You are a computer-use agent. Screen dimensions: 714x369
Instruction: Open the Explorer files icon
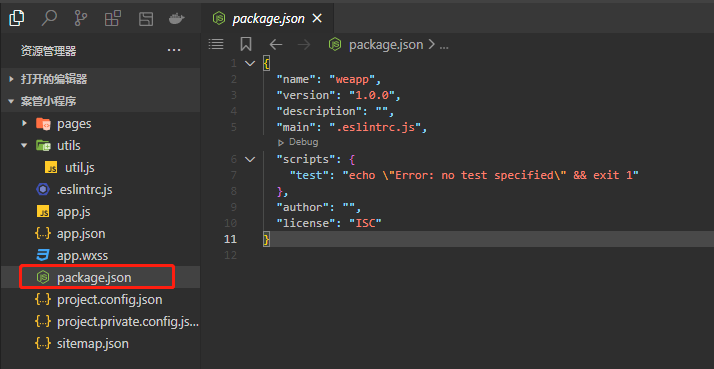tap(16, 18)
